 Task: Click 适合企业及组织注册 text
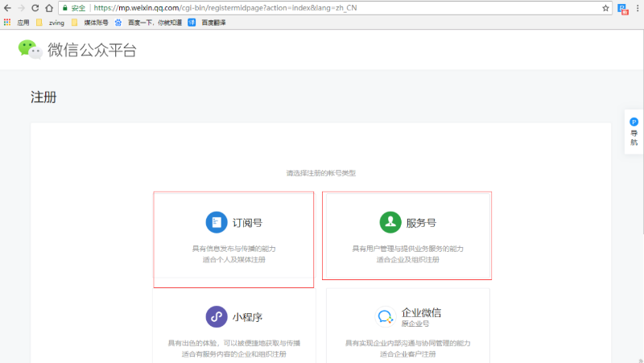click(407, 259)
